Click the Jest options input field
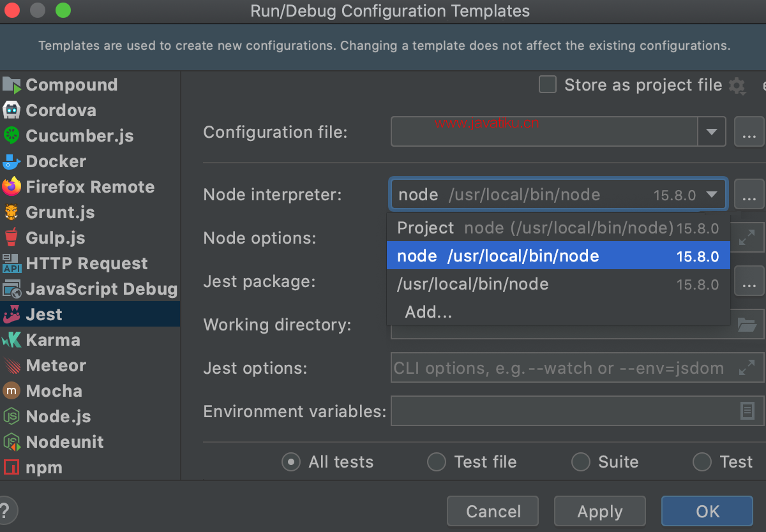The width and height of the screenshot is (766, 532). pyautogui.click(x=577, y=368)
